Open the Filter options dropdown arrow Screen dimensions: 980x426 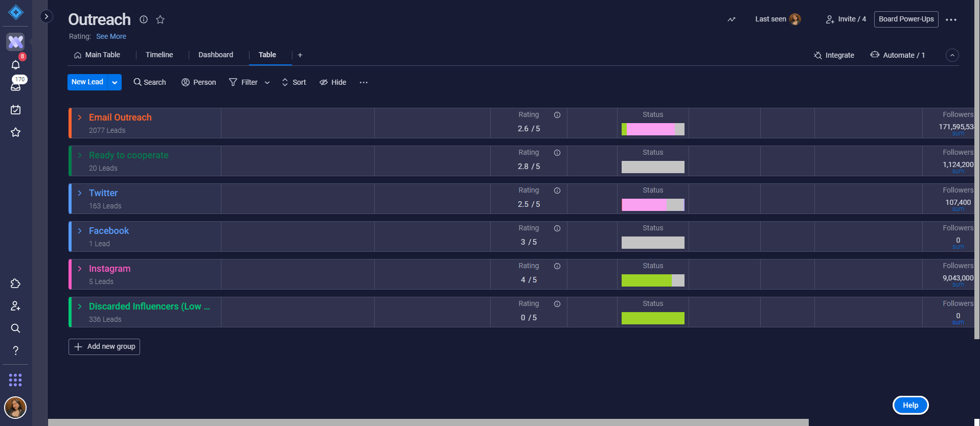click(x=267, y=82)
